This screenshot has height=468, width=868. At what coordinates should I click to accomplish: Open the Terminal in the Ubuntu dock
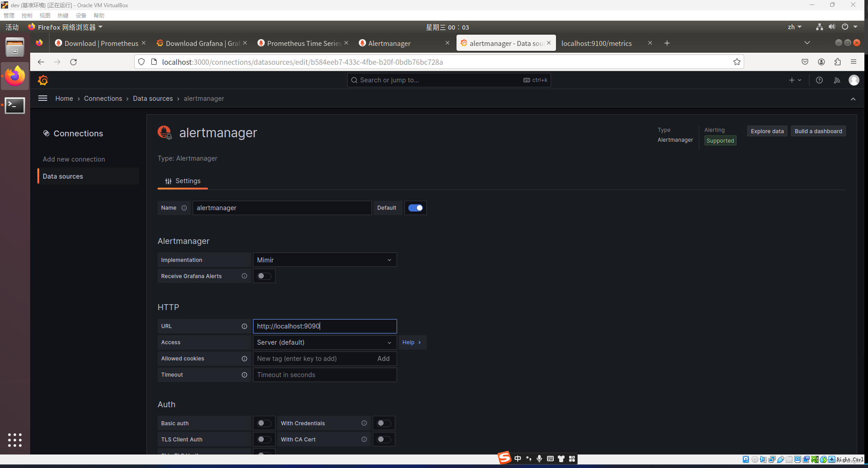tap(15, 105)
